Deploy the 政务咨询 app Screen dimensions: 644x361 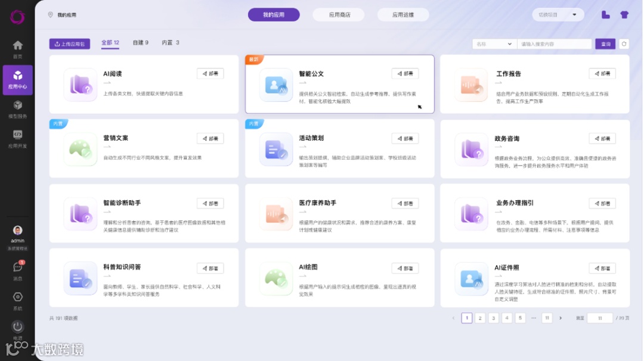602,138
